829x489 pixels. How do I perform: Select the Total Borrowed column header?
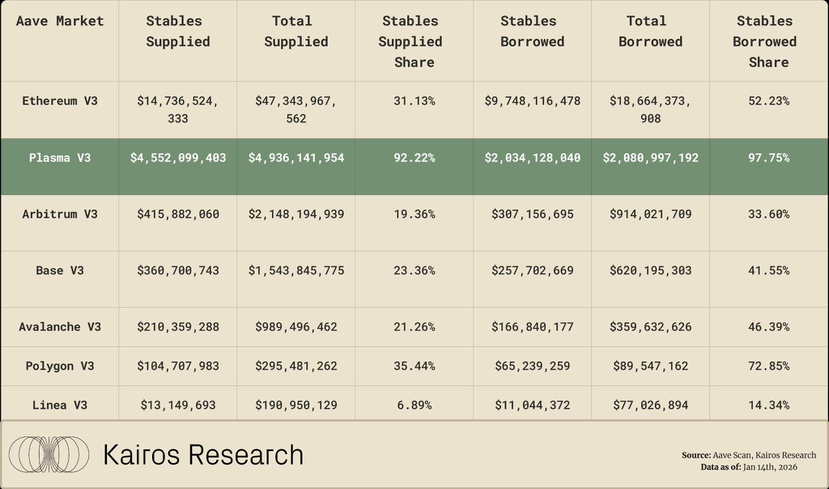650,31
